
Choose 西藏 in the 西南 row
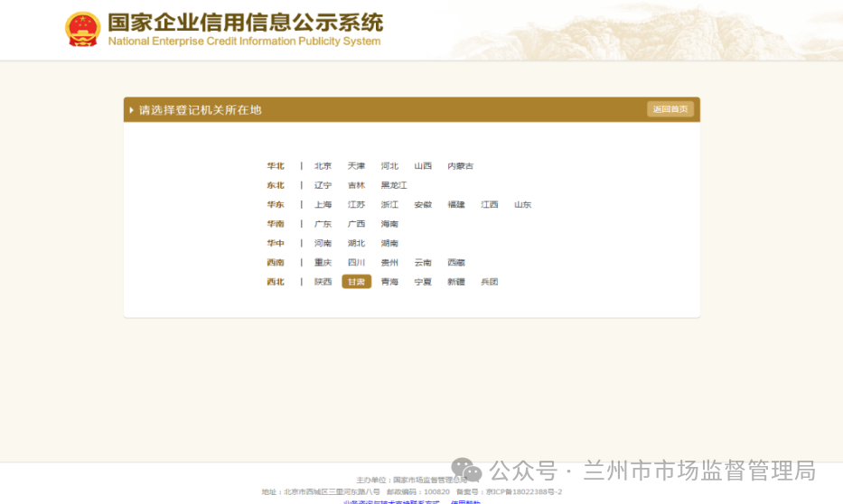click(455, 263)
